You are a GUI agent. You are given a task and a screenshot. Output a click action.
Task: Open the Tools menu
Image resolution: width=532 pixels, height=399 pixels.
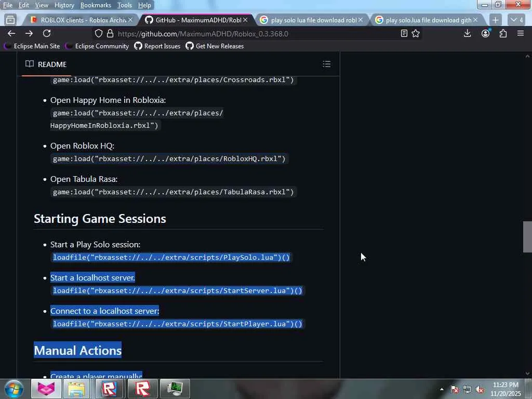point(125,5)
